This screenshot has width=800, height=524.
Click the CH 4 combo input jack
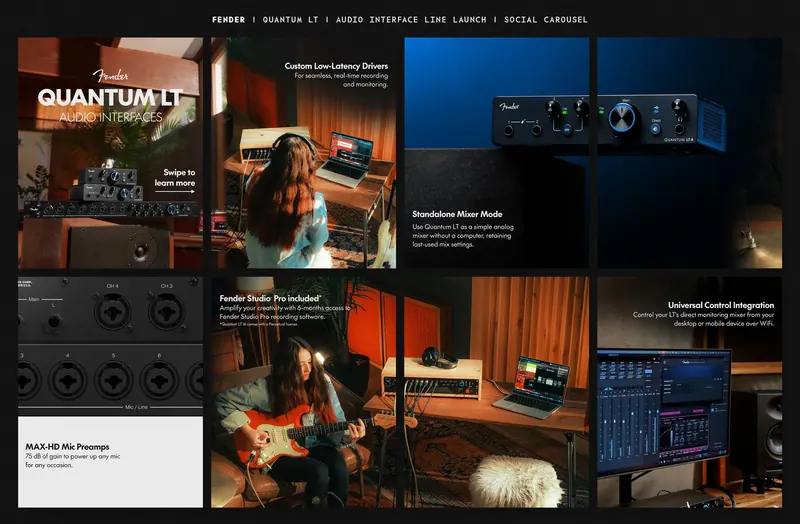click(112, 311)
